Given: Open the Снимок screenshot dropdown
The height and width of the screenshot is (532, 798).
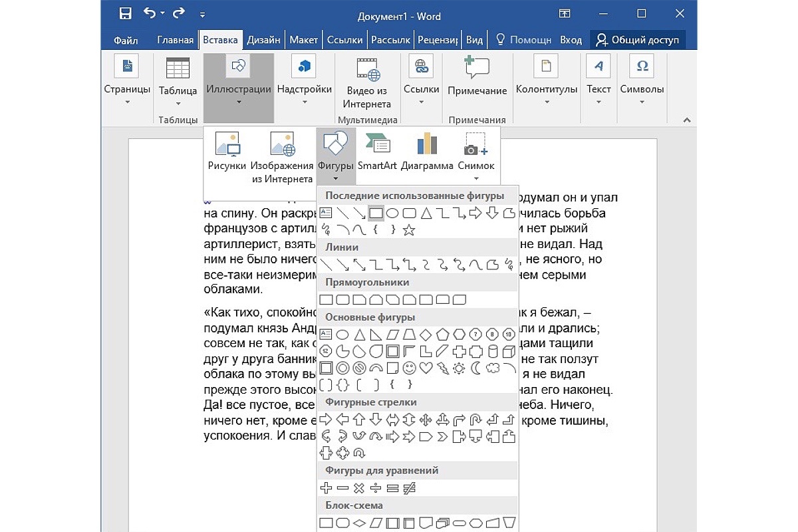Looking at the screenshot, I should tap(476, 157).
